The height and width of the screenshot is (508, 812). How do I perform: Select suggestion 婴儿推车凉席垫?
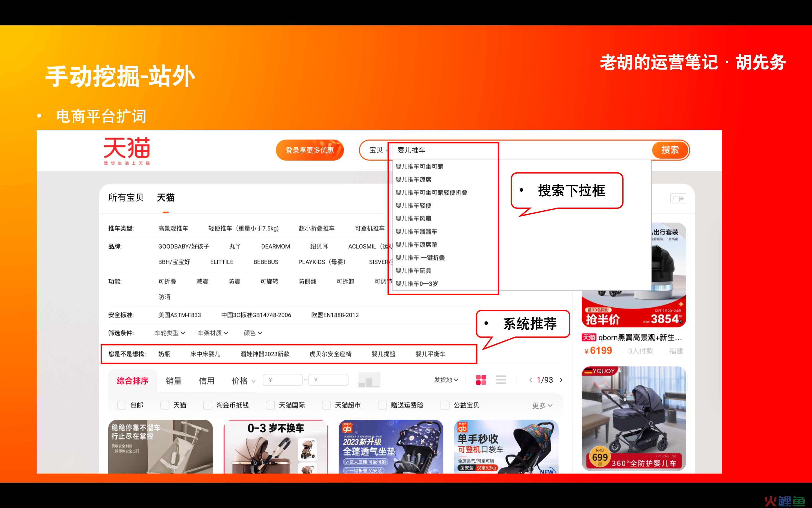[416, 245]
